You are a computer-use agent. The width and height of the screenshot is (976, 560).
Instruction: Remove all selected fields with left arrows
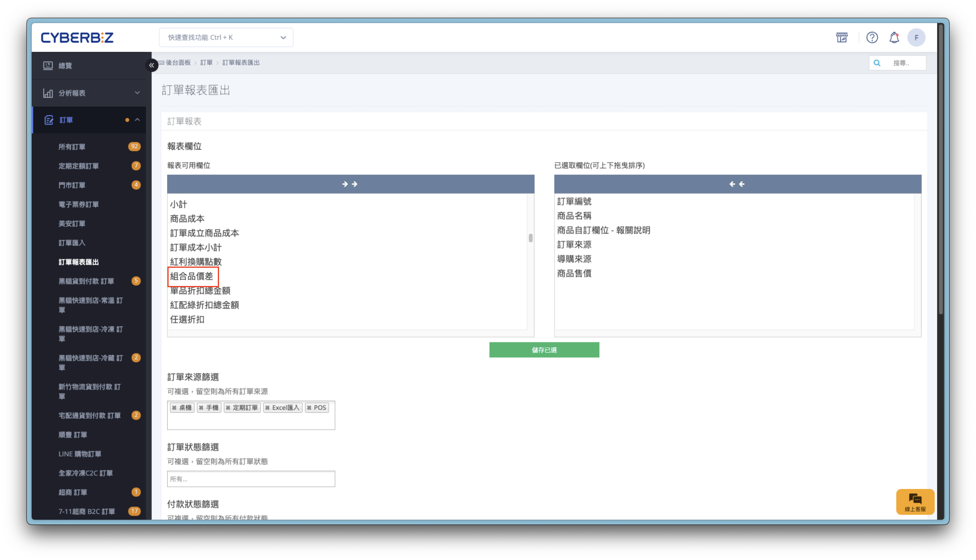[737, 184]
